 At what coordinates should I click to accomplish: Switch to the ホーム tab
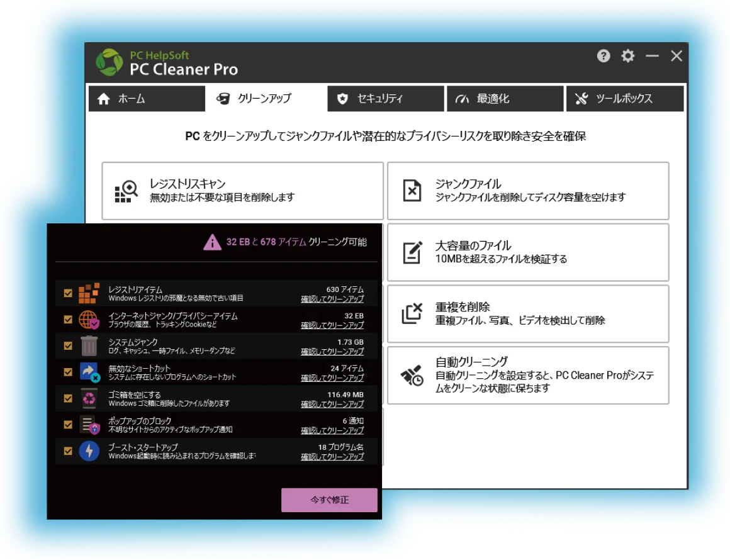147,99
